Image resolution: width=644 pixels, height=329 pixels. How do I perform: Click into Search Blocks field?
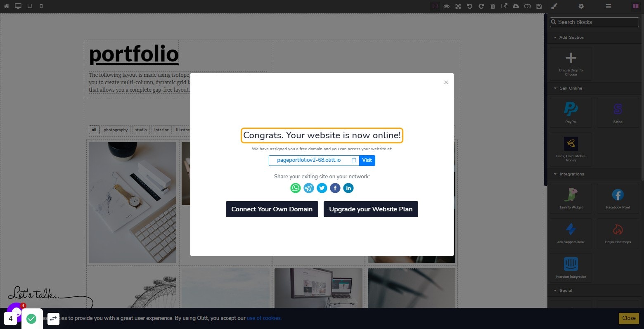pos(594,22)
